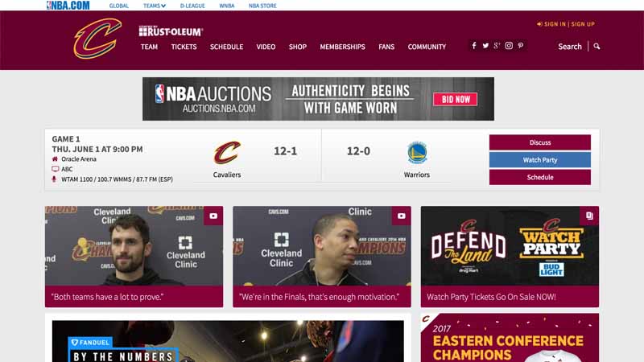Open the SHOP menu
This screenshot has height=362, width=644.
click(298, 47)
